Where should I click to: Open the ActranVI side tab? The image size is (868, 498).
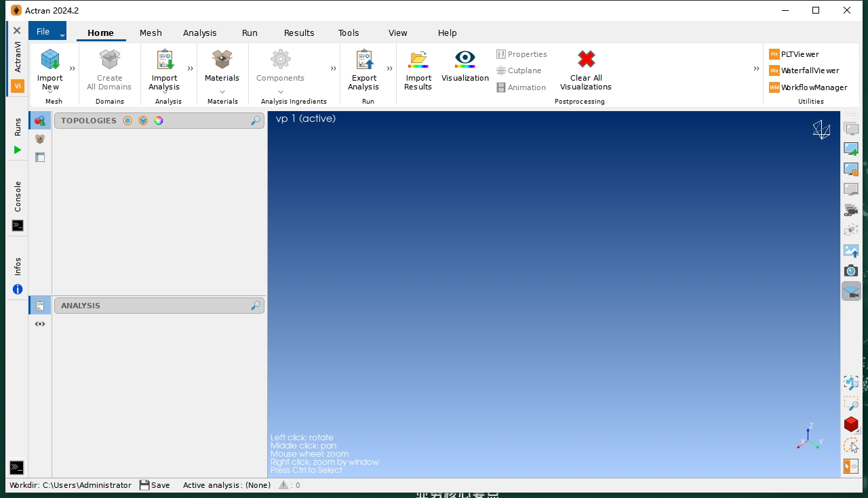18,57
